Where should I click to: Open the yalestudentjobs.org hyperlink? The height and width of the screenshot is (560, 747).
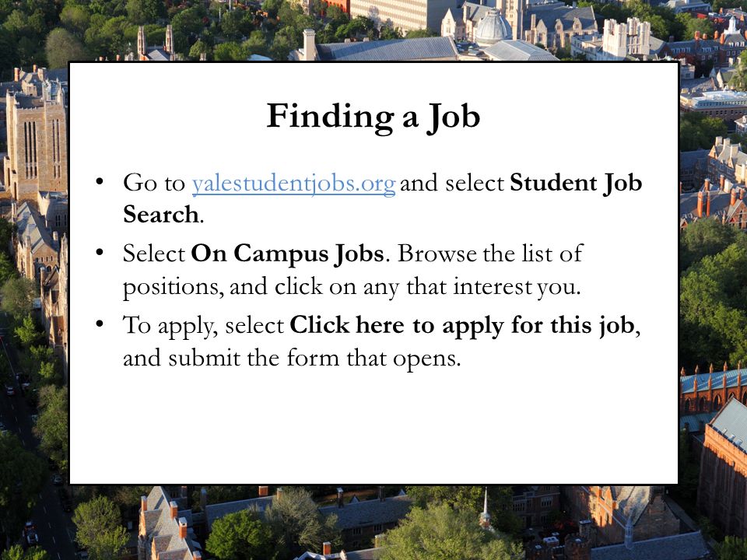[x=293, y=184]
